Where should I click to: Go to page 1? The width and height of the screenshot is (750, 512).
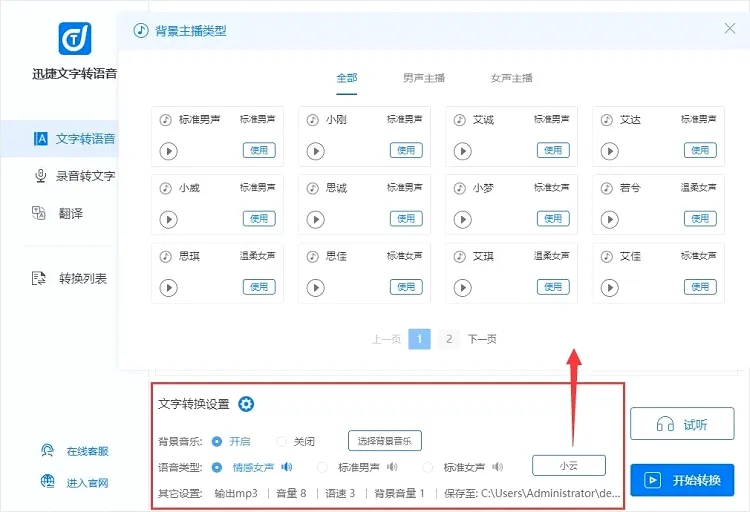(x=419, y=339)
